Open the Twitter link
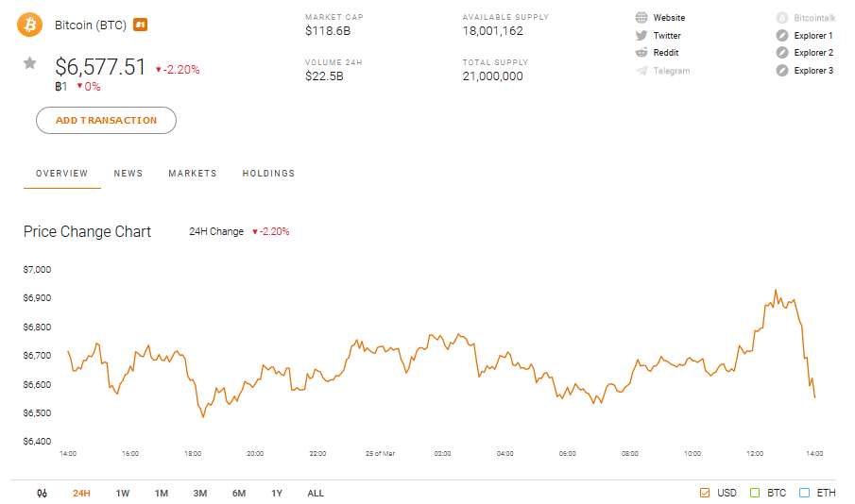The width and height of the screenshot is (855, 504). 667,36
